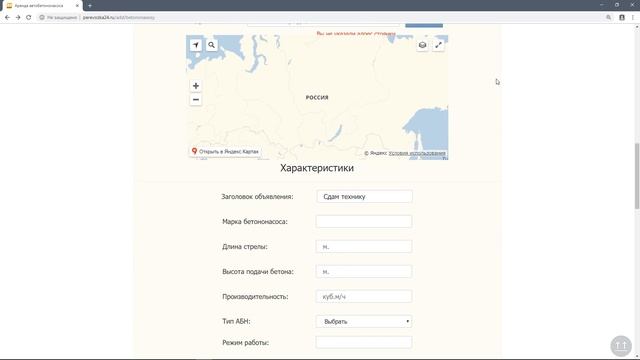Select the Аренда автобетононасоса browser tab
The height and width of the screenshot is (360, 640).
(x=42, y=6)
